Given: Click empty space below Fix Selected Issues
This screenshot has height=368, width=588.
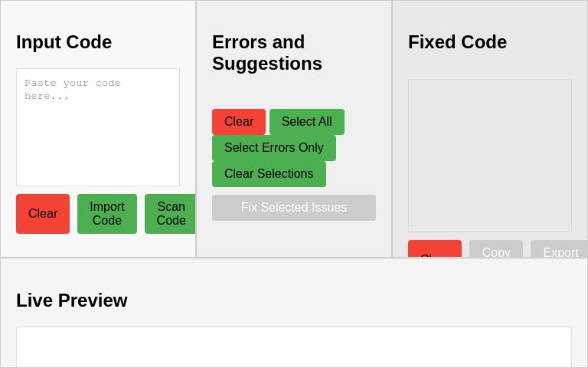Looking at the screenshot, I should pos(294,239).
